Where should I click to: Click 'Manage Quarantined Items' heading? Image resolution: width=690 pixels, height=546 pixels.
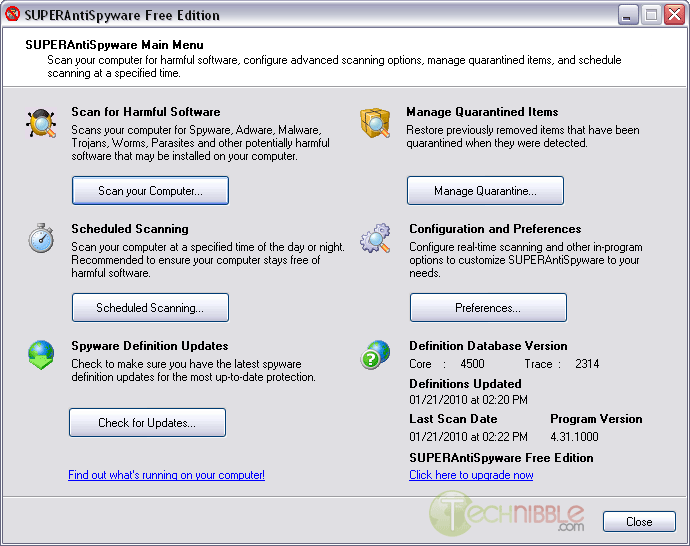click(482, 112)
